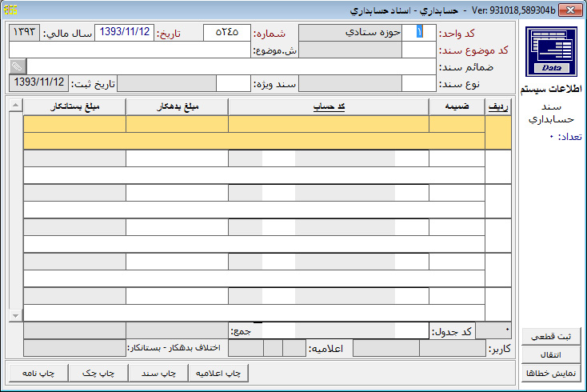This screenshot has width=587, height=392.
Task: Click the اعلامیه field
Action: pyautogui.click(x=267, y=348)
